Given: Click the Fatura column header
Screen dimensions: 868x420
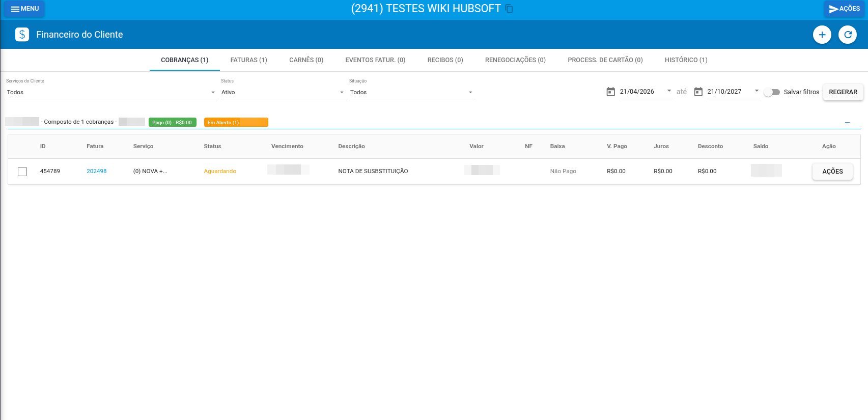Looking at the screenshot, I should (x=95, y=146).
